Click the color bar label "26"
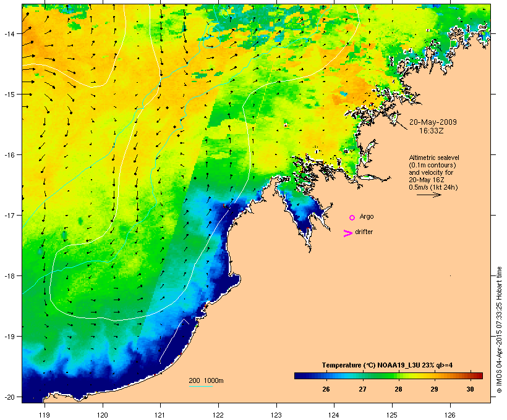The height and width of the screenshot is (420, 507). 326,389
